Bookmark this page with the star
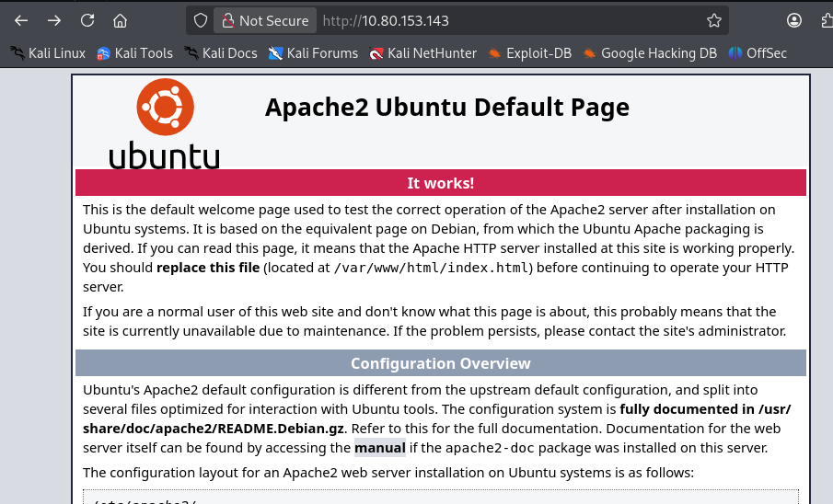Viewport: 833px width, 504px height. click(x=714, y=21)
